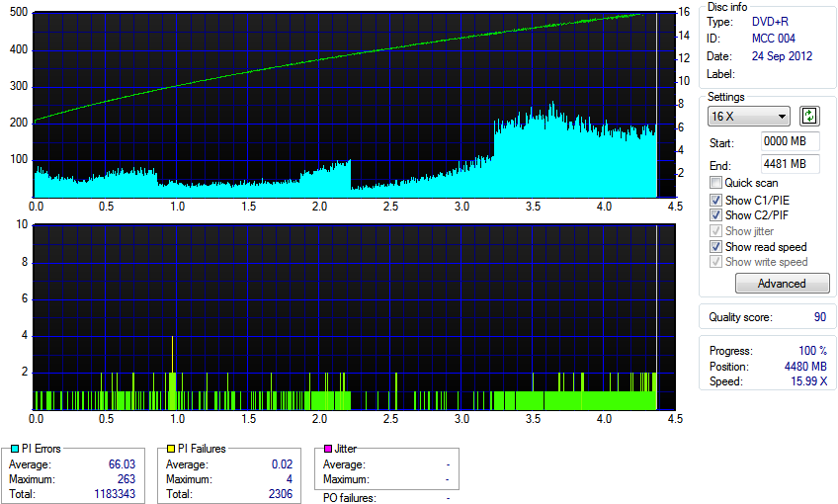Enable the Quick scan checkbox
The image size is (838, 504).
coord(715,183)
